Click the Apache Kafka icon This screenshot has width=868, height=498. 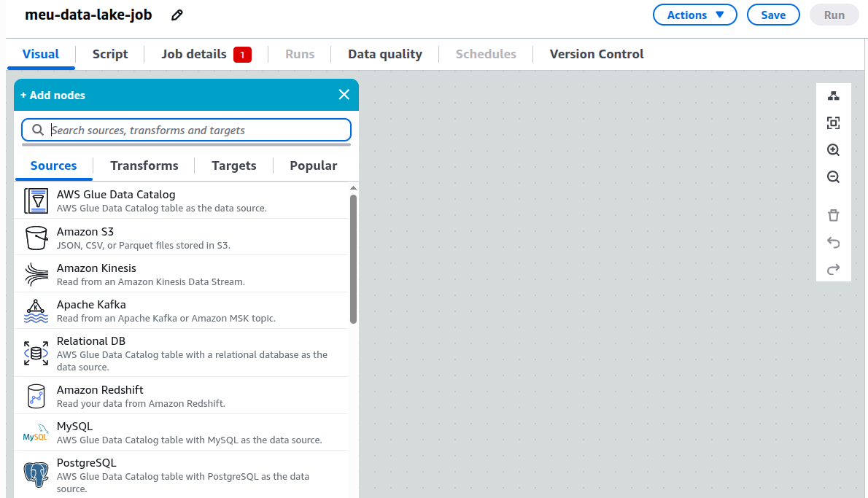coord(36,311)
